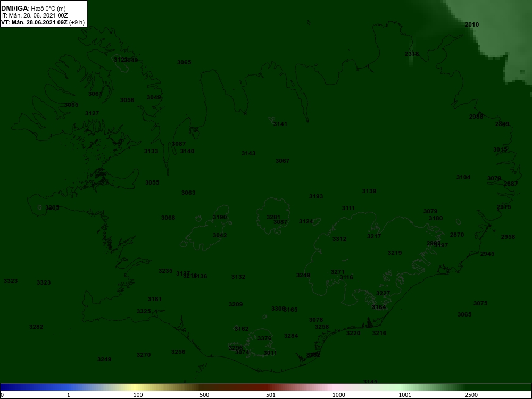Select the 3140 label
The height and width of the screenshot is (399, 532).
(187, 151)
